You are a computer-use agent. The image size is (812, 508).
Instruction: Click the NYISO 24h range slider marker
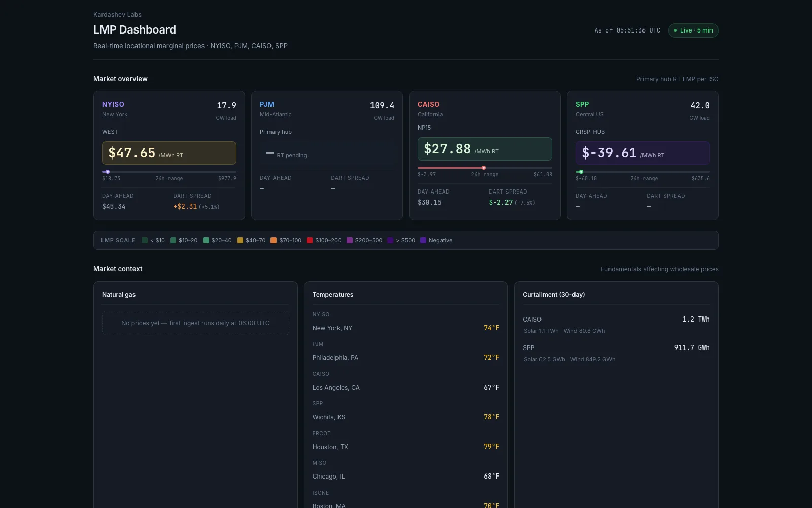pyautogui.click(x=108, y=172)
